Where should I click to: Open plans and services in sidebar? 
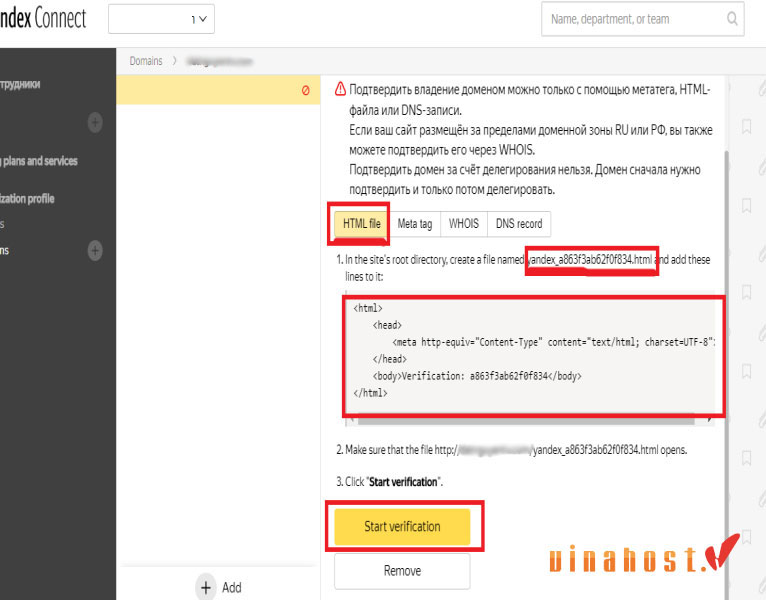coord(39,161)
